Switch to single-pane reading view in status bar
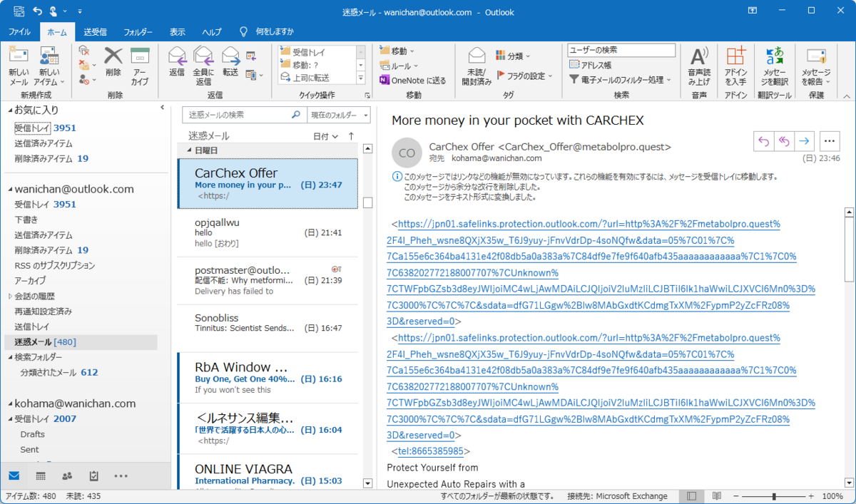Image resolution: width=856 pixels, height=504 pixels. coord(691,495)
